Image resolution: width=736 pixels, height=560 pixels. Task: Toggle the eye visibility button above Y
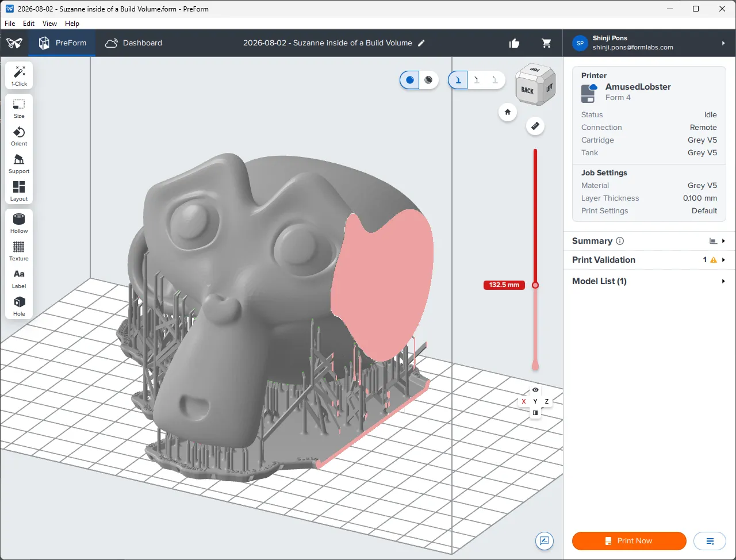pyautogui.click(x=535, y=390)
